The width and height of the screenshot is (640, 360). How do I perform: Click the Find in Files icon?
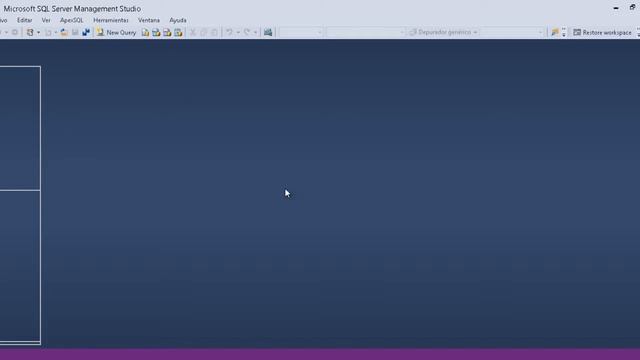[x=554, y=32]
